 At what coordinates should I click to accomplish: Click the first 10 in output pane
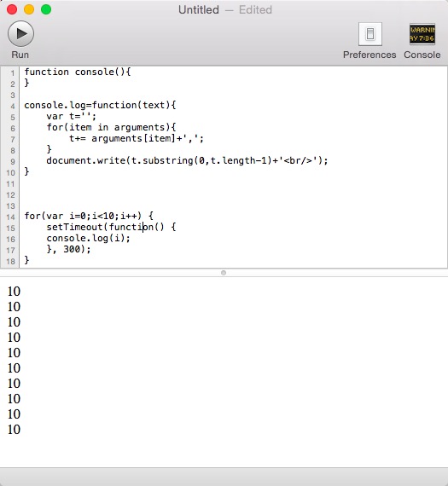click(x=14, y=292)
